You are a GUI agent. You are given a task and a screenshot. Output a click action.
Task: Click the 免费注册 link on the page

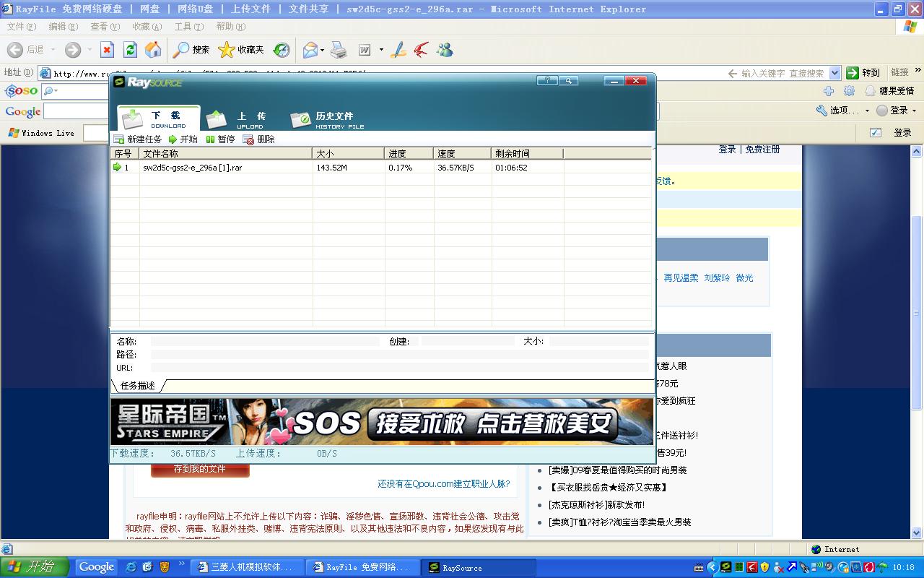(x=762, y=150)
